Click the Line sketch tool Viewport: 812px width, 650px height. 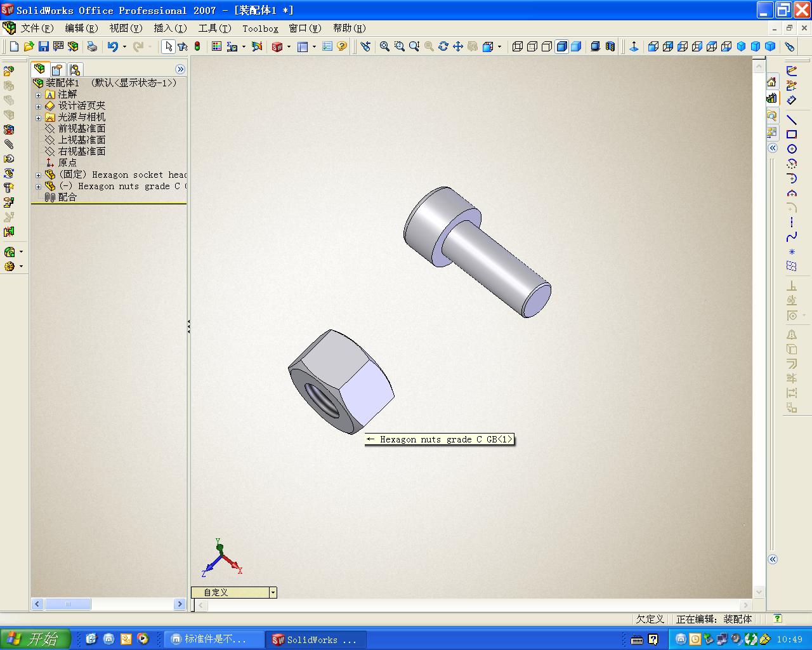pos(792,119)
